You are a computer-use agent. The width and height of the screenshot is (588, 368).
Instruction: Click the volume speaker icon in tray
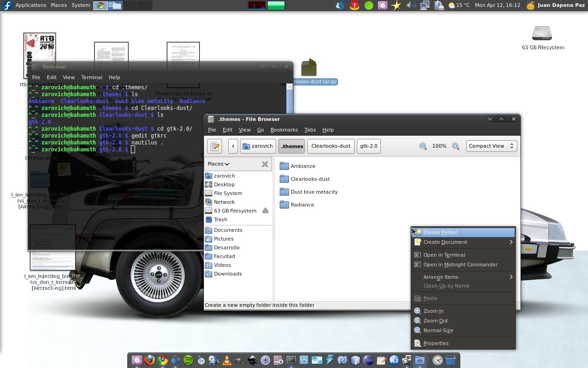click(x=411, y=6)
